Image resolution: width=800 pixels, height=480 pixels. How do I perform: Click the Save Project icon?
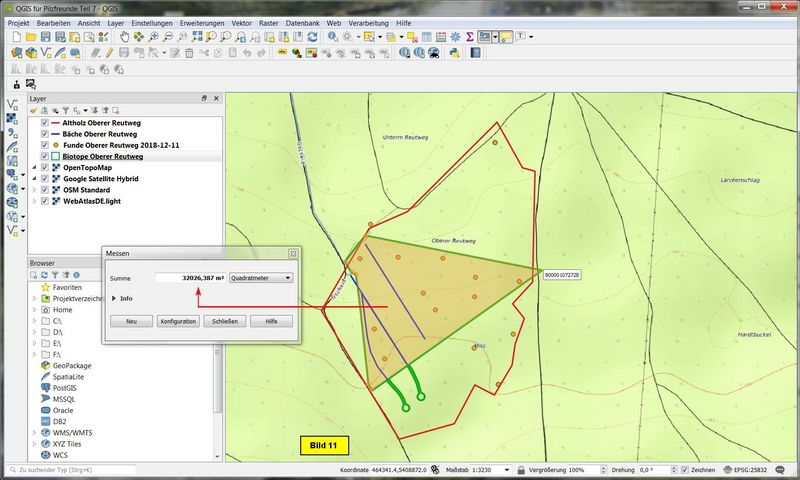46,37
